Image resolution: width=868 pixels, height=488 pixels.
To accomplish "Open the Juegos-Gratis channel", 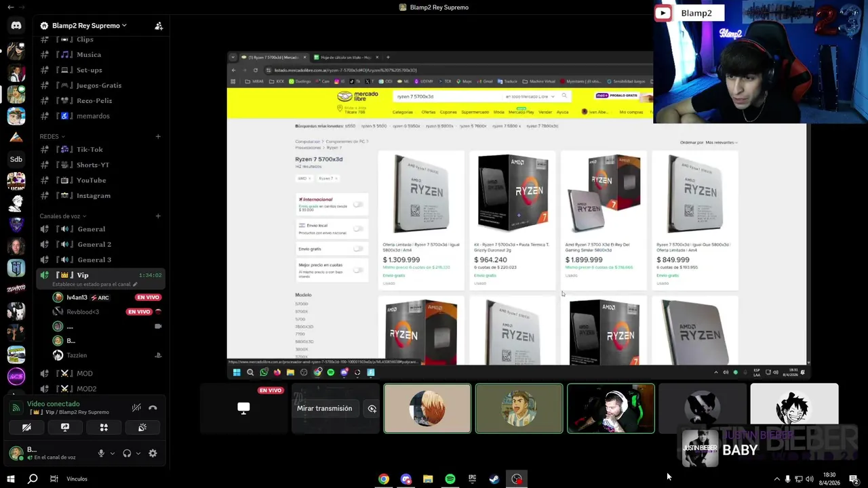I will pos(100,85).
